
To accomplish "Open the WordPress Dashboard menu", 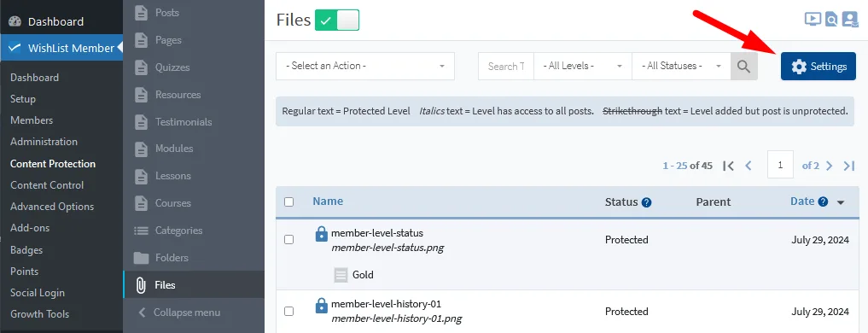I will pyautogui.click(x=55, y=21).
